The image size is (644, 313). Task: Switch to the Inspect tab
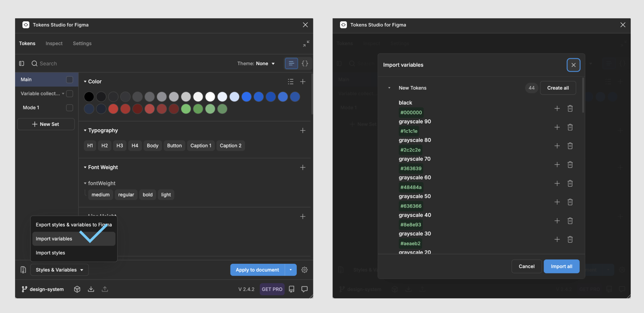pyautogui.click(x=54, y=44)
